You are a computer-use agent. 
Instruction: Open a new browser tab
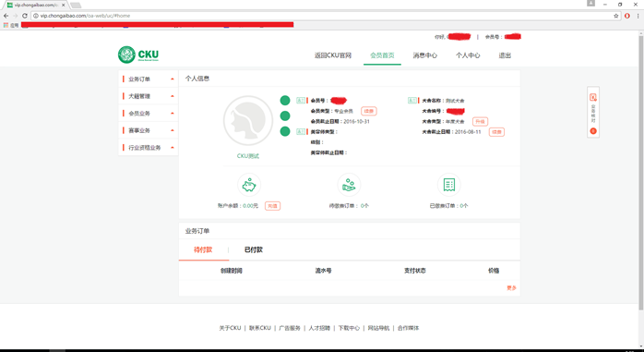pyautogui.click(x=76, y=6)
